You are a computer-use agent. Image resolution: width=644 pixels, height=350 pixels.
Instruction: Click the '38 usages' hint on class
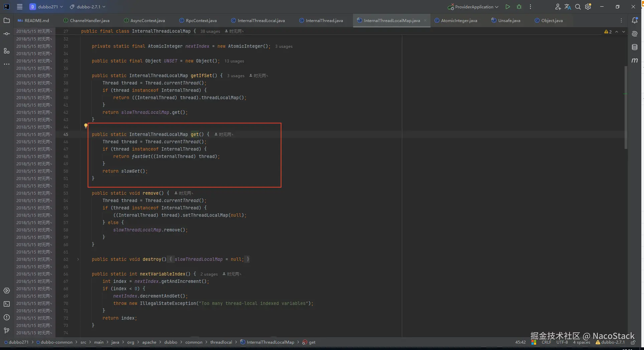210,31
